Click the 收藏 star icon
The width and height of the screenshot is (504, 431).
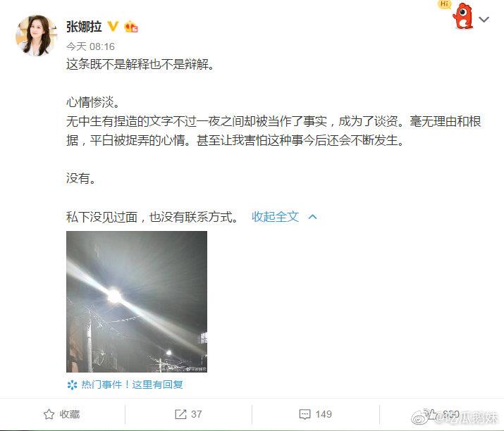point(49,414)
